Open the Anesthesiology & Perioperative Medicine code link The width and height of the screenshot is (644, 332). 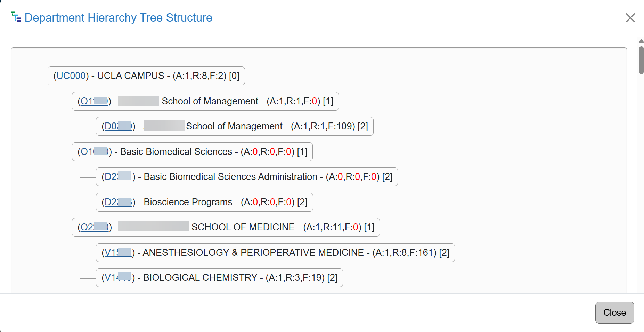[x=119, y=253]
